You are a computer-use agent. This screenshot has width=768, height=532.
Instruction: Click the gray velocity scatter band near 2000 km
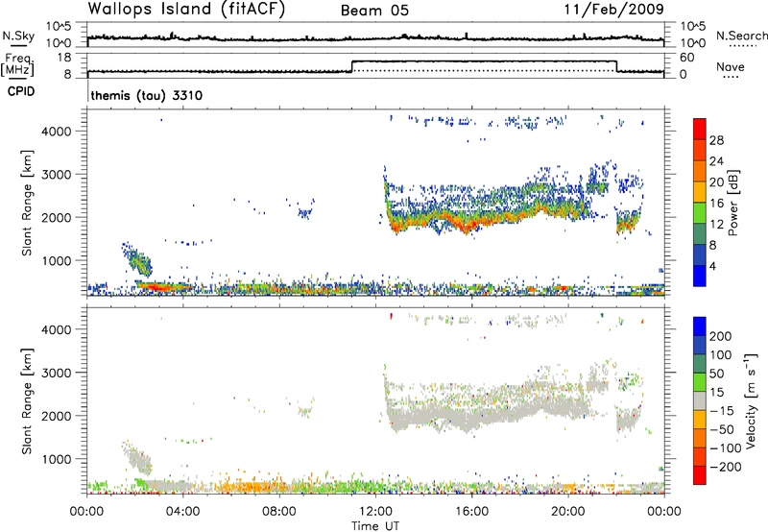[x=490, y=416]
